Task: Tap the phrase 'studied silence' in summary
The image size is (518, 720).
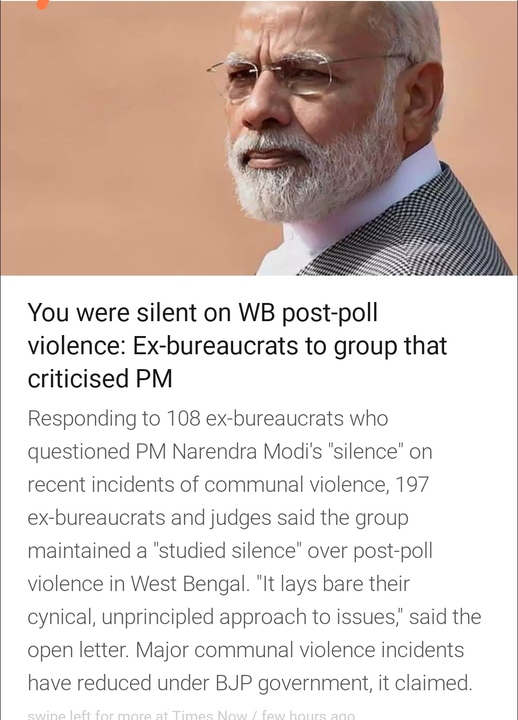Action: (x=227, y=551)
